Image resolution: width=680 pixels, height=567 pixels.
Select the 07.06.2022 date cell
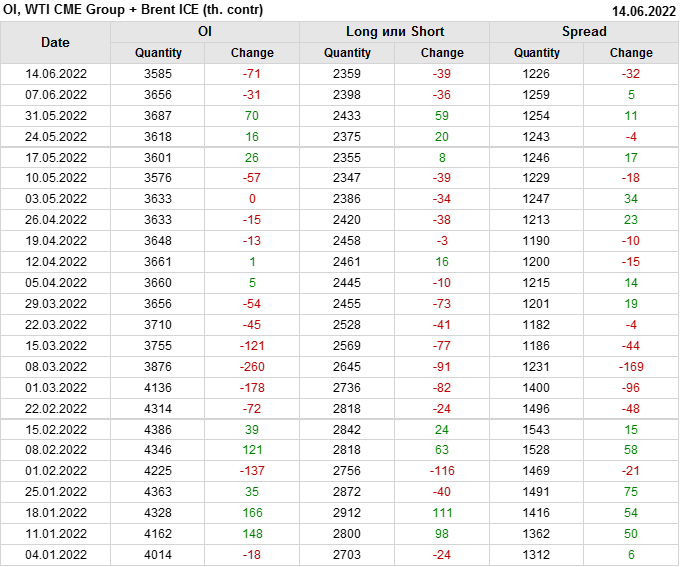56,95
